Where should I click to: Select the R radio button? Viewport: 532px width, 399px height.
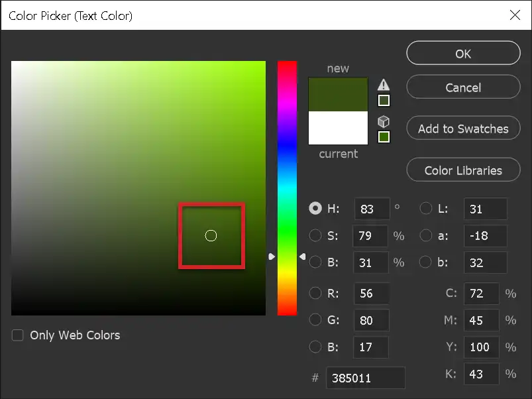[x=315, y=294]
